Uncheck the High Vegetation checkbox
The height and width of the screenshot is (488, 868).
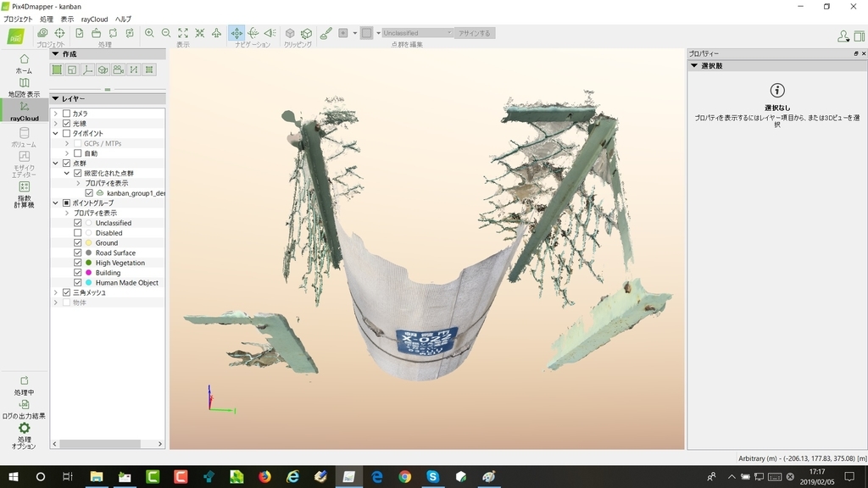point(77,263)
